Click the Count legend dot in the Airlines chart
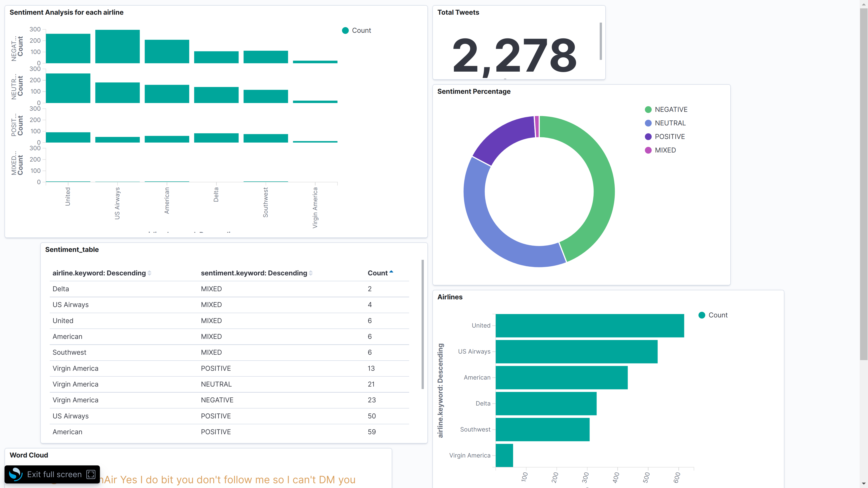This screenshot has width=868, height=488. point(702,315)
